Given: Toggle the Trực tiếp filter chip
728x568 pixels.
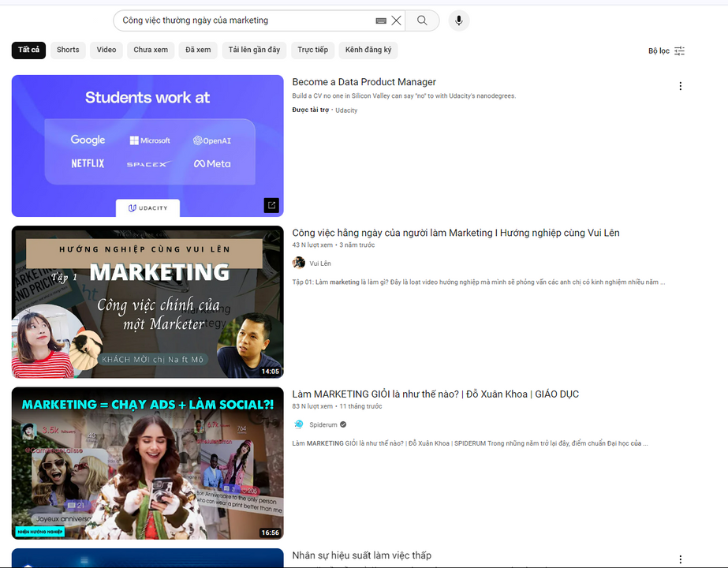Looking at the screenshot, I should point(312,50).
